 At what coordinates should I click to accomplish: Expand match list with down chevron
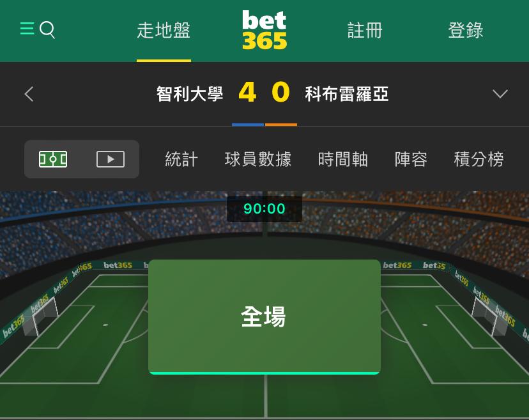[500, 93]
